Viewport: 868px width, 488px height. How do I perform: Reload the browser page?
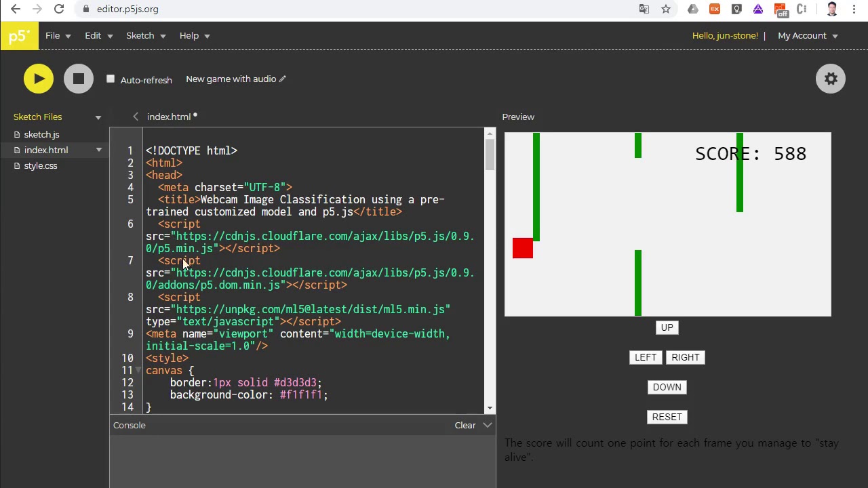[59, 9]
